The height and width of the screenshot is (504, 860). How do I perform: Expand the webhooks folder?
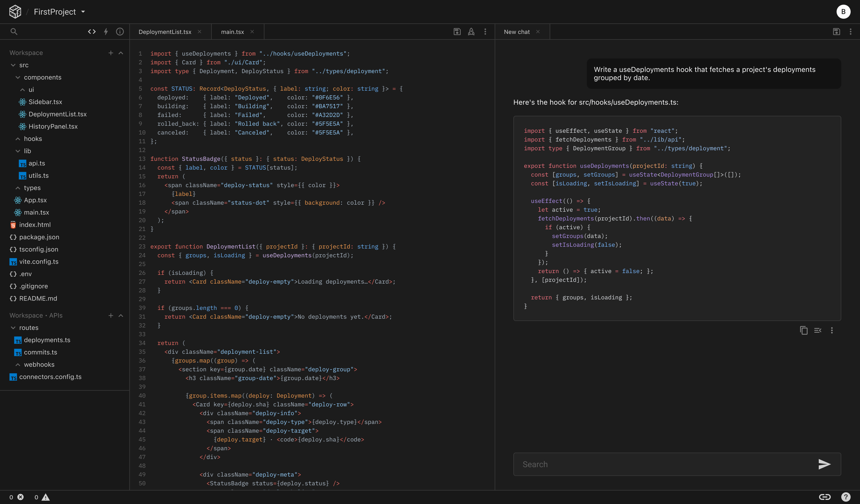pyautogui.click(x=18, y=365)
